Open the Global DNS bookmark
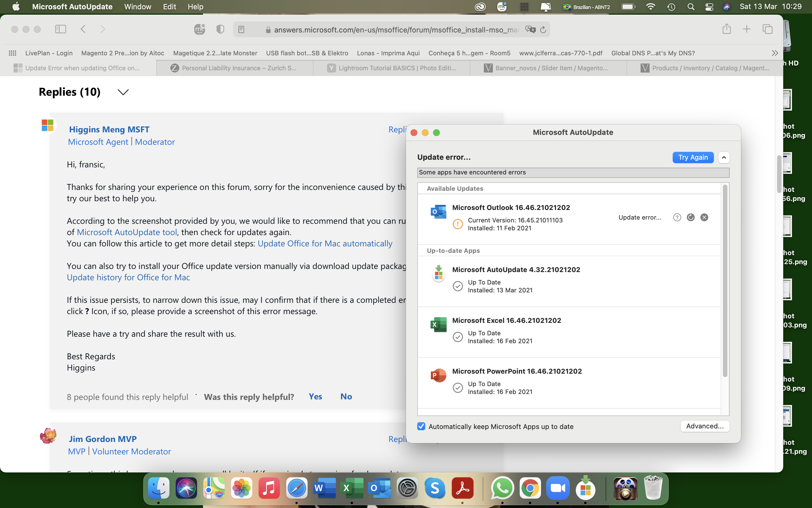 [653, 53]
